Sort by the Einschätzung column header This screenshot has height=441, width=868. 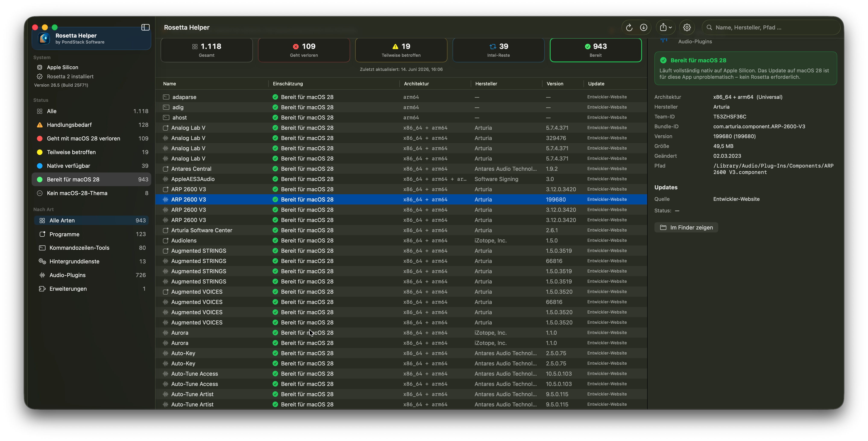(x=288, y=84)
